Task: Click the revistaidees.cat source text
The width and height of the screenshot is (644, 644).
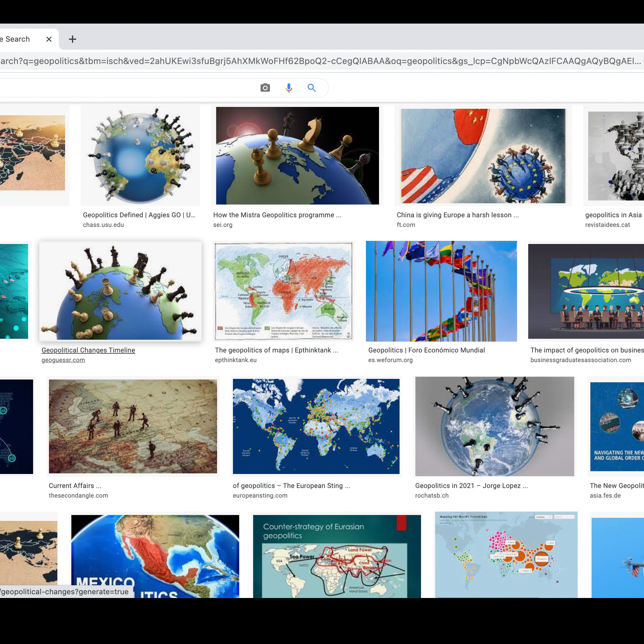Action: pyautogui.click(x=607, y=225)
